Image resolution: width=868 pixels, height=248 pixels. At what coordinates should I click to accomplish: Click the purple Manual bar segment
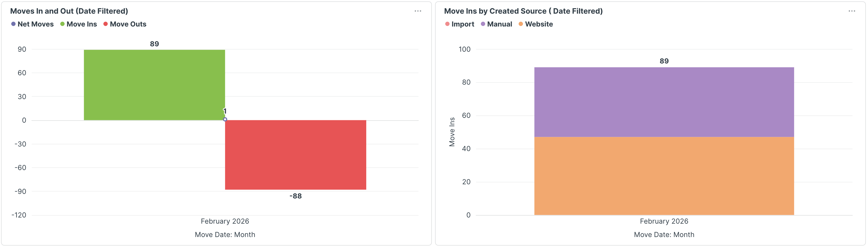coord(664,102)
